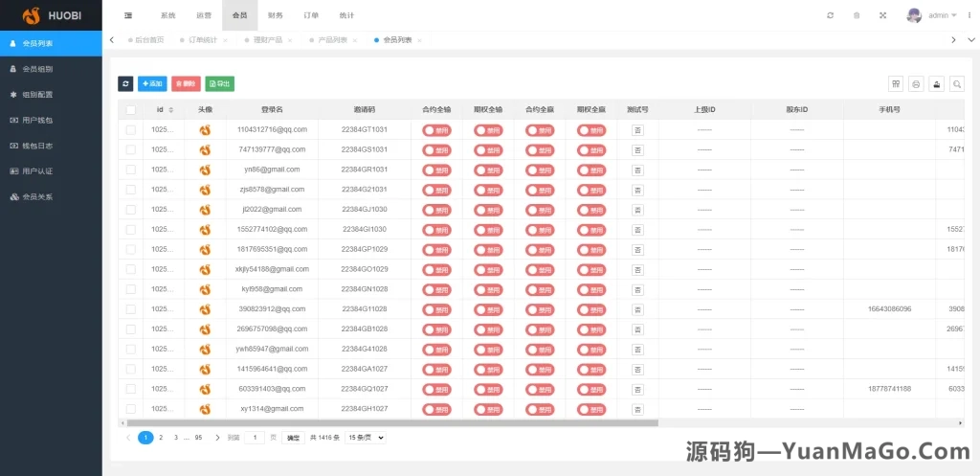Open the column filter grid icon
The height and width of the screenshot is (476, 980).
896,84
